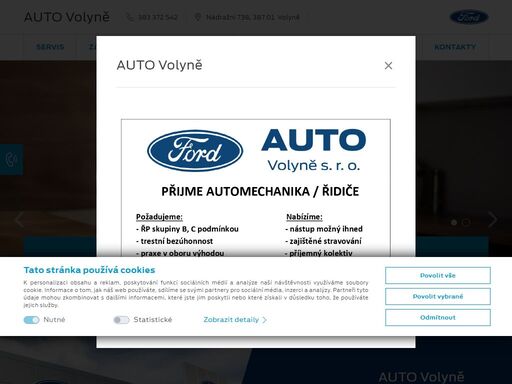Open the SERVIS menu item
The width and height of the screenshot is (512, 384).
(x=50, y=47)
